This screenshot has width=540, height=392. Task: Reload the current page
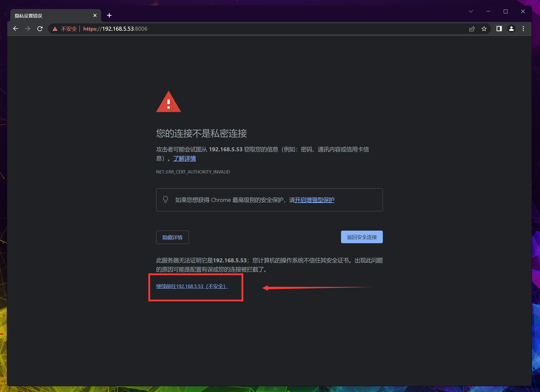40,29
